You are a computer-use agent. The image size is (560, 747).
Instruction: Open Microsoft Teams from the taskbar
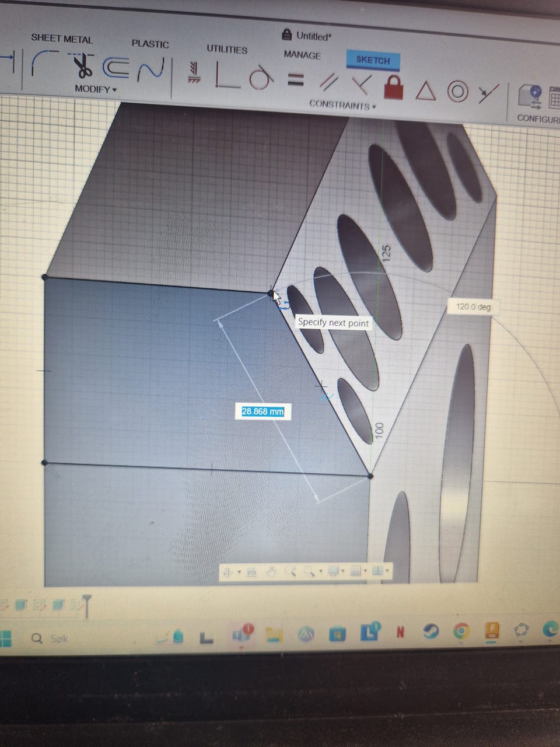click(241, 635)
